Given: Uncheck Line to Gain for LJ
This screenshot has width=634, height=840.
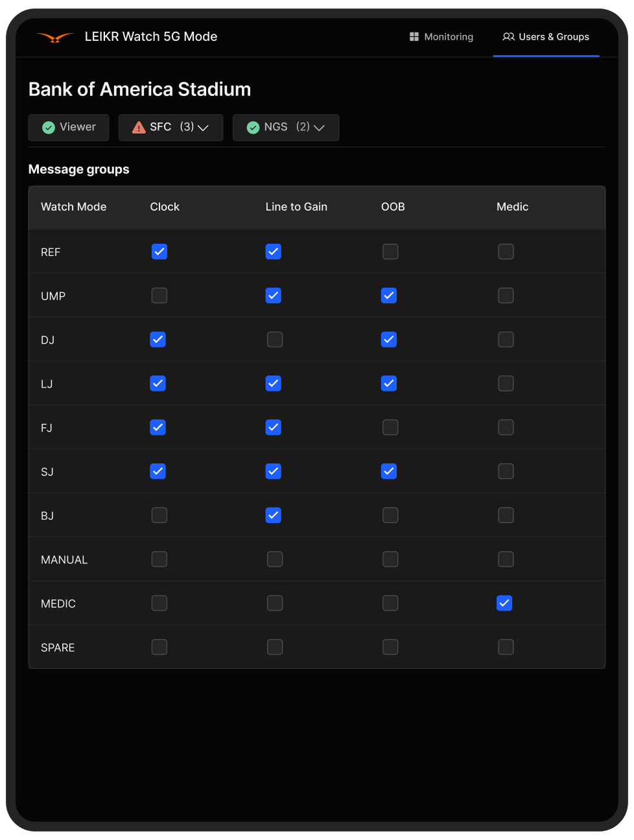Looking at the screenshot, I should pos(273,383).
